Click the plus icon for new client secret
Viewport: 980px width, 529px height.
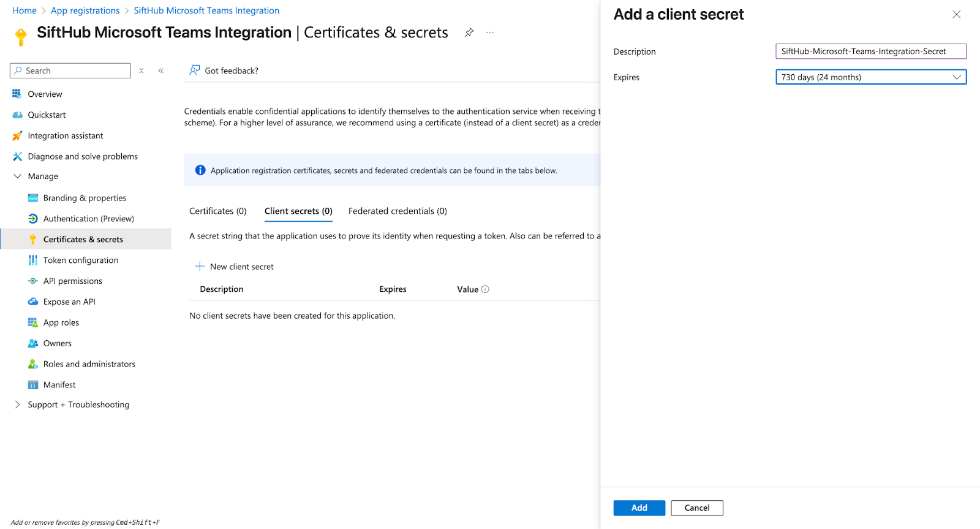point(200,266)
